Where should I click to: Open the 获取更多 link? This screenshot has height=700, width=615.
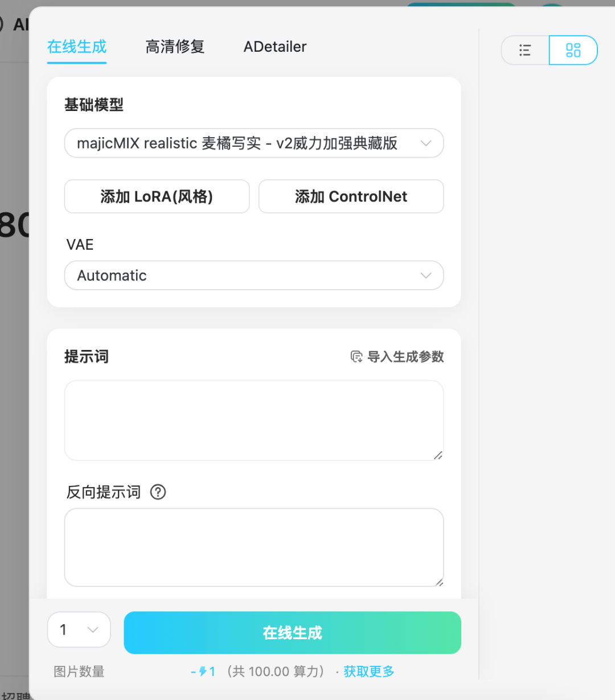click(368, 672)
